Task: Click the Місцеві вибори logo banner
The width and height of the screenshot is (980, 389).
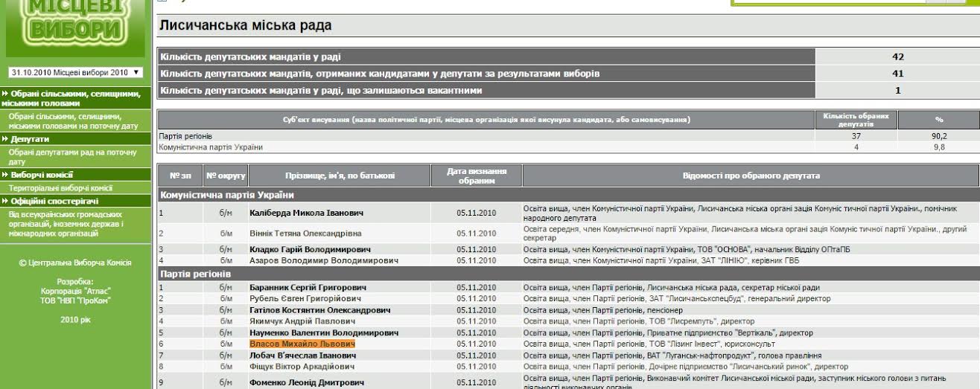Action: coord(74,22)
